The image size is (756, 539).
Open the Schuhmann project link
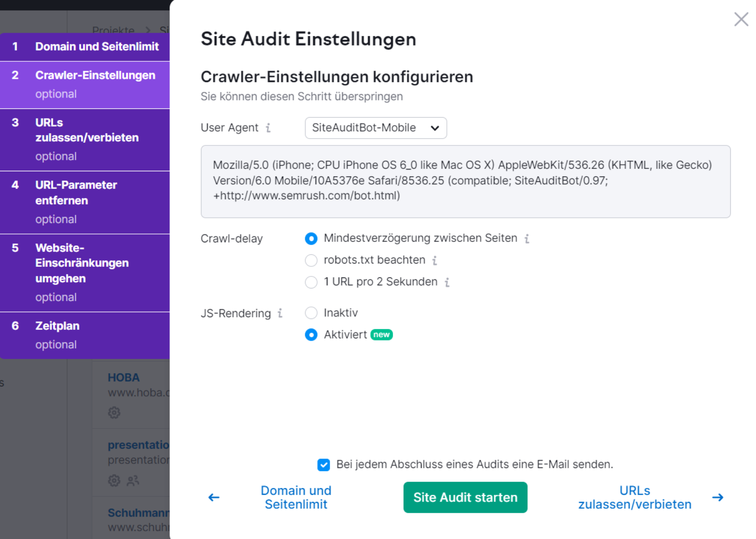tap(138, 513)
